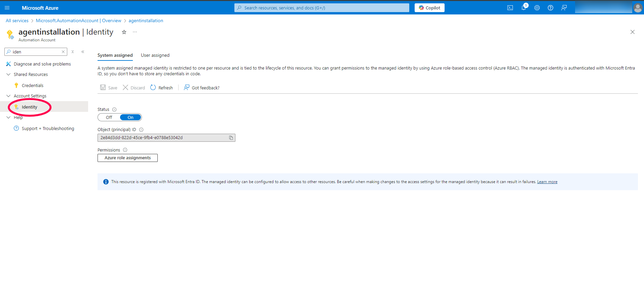The width and height of the screenshot is (644, 299).
Task: Click the Discard toolbar button
Action: (134, 88)
